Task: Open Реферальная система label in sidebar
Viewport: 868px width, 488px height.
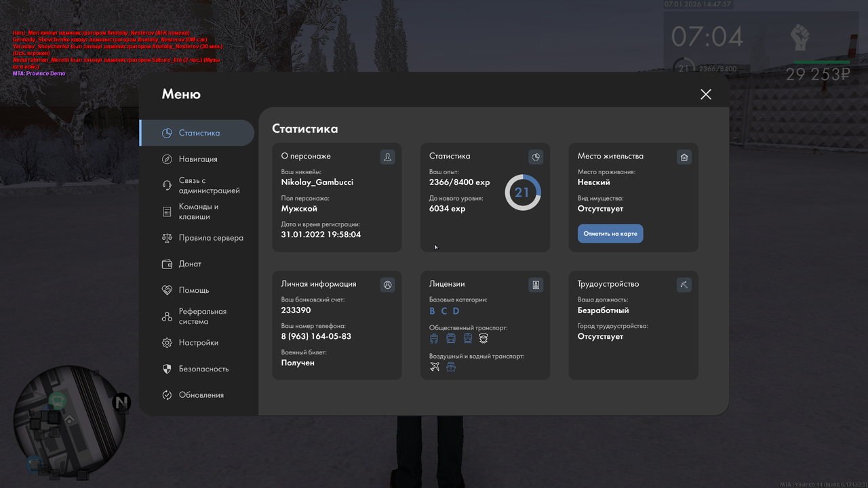Action: point(203,317)
